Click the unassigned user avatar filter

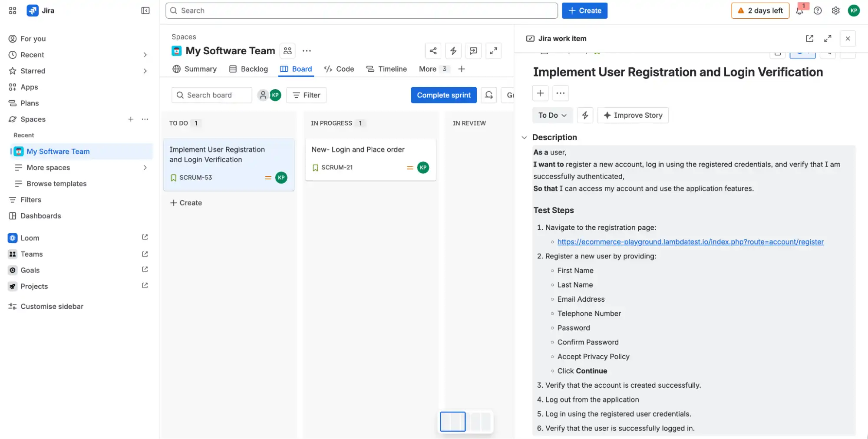click(x=263, y=95)
